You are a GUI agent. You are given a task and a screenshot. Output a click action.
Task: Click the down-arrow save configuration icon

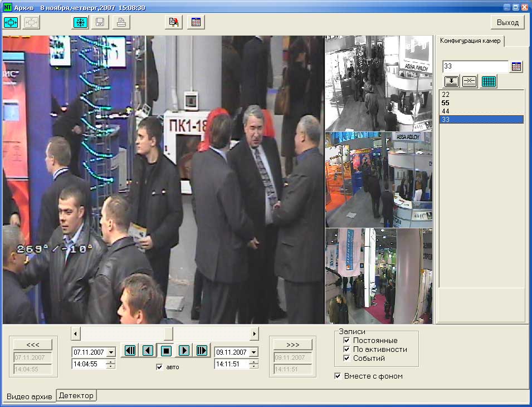(x=452, y=81)
